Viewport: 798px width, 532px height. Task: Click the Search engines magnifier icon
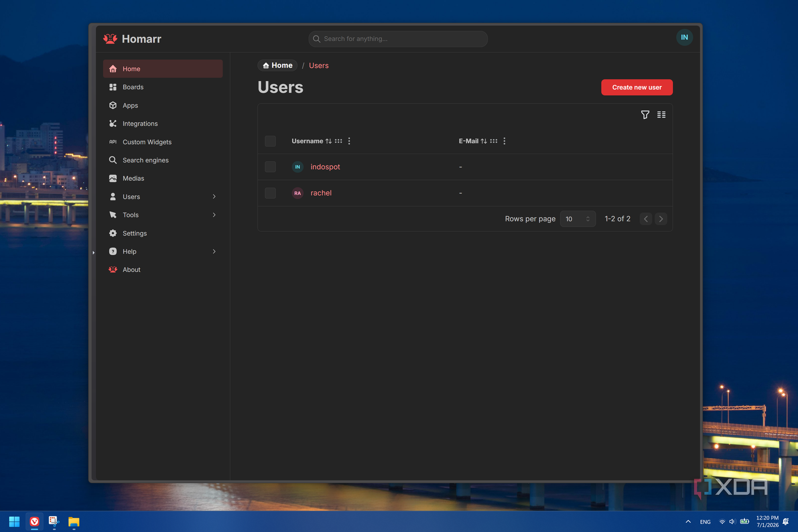pyautogui.click(x=113, y=160)
